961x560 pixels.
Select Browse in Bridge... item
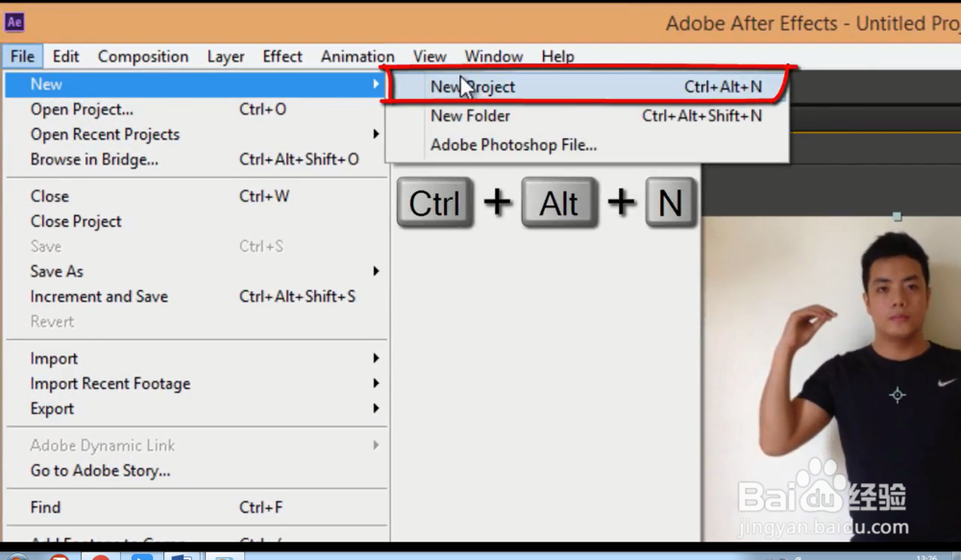pos(195,159)
